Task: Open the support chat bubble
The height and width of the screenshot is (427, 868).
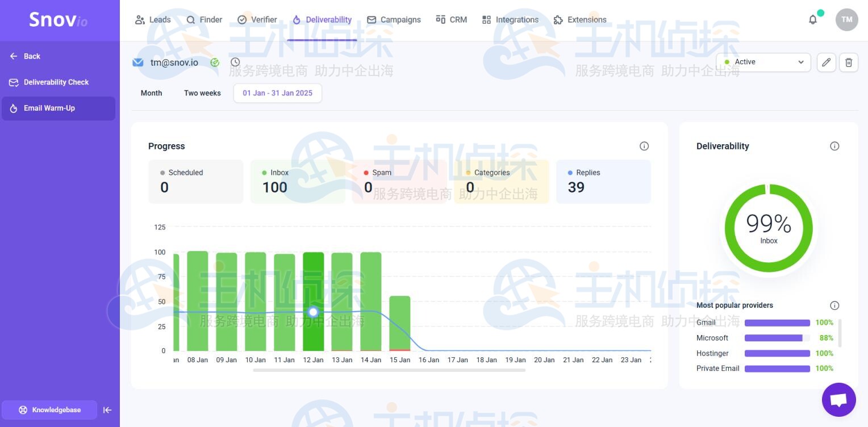Action: click(x=838, y=399)
